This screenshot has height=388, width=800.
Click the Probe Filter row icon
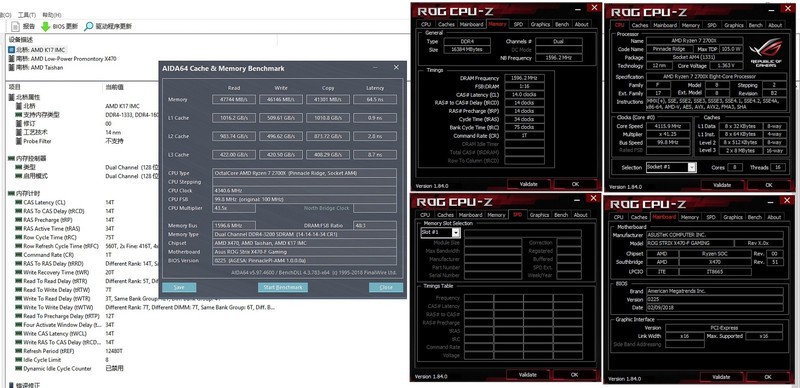click(x=19, y=141)
